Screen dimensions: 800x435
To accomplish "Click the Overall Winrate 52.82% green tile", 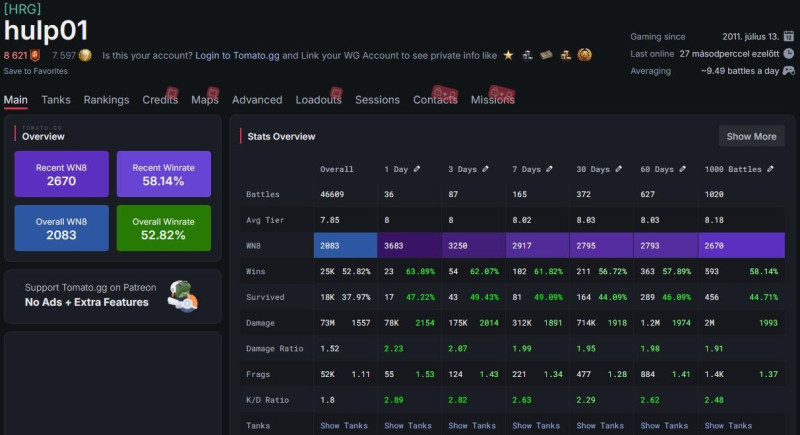I will point(164,228).
